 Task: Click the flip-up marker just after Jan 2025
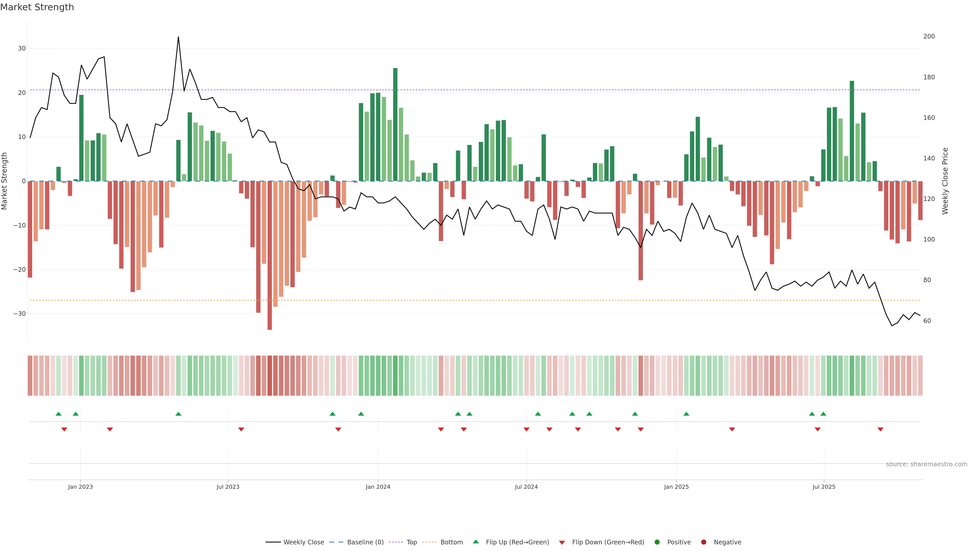686,414
